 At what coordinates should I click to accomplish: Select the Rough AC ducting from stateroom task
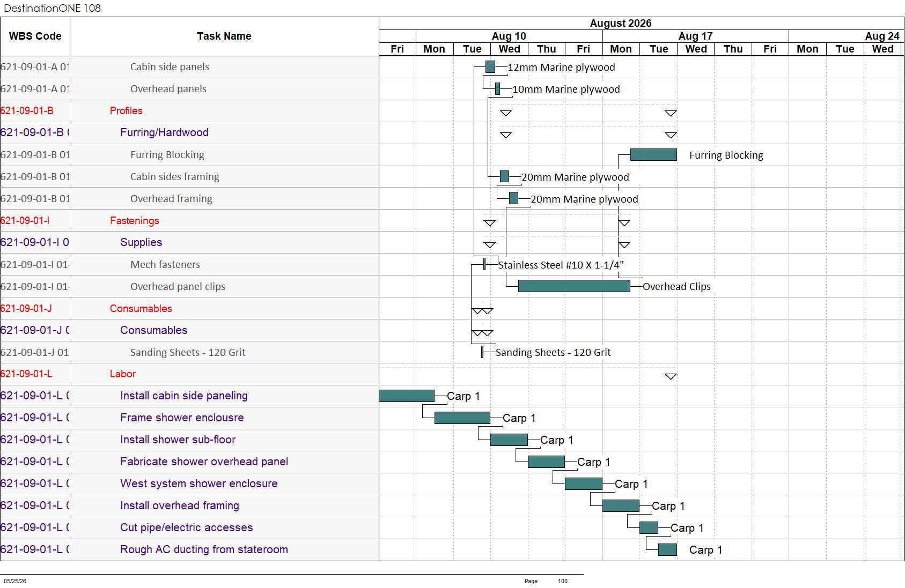point(204,549)
